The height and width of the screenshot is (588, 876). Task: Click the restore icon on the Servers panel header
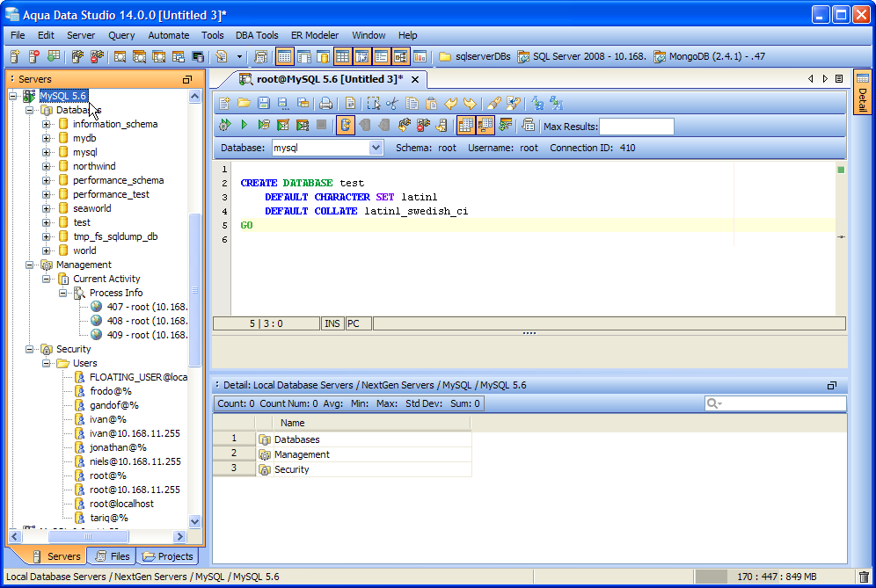point(187,79)
